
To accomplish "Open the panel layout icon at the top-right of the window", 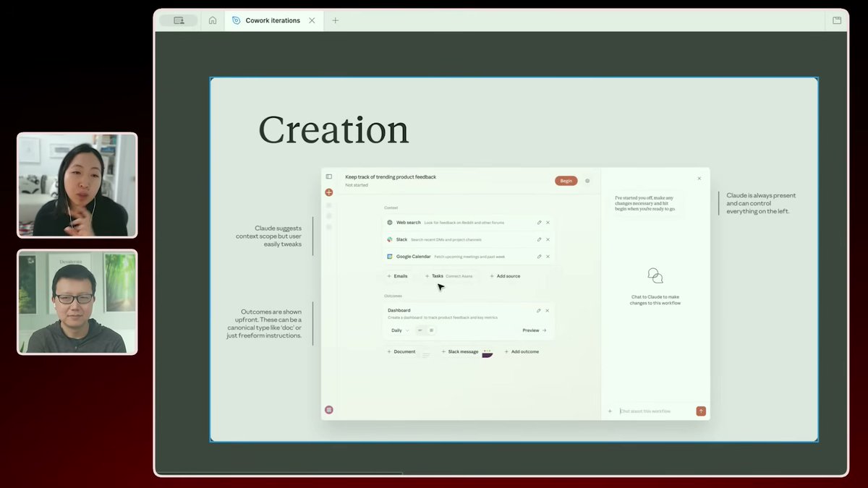I will click(837, 20).
